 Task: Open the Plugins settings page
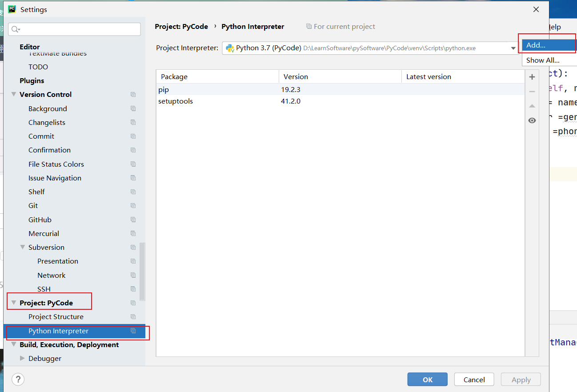[x=32, y=80]
